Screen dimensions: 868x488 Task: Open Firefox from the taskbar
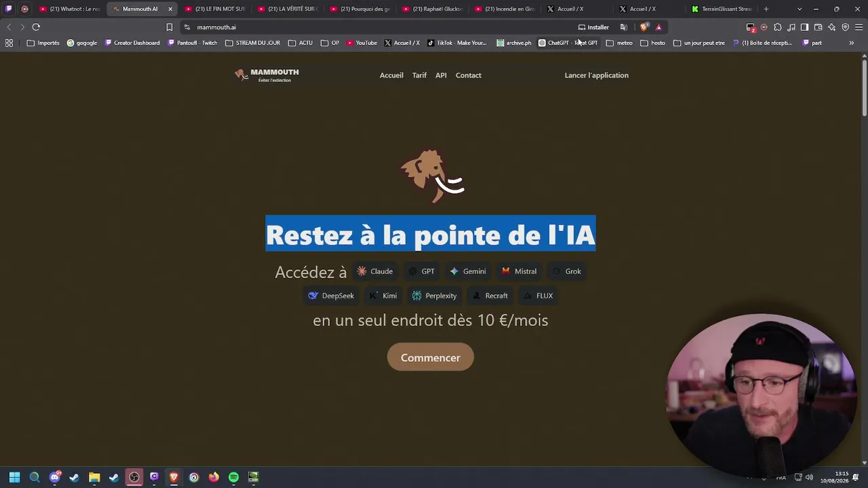point(214,477)
